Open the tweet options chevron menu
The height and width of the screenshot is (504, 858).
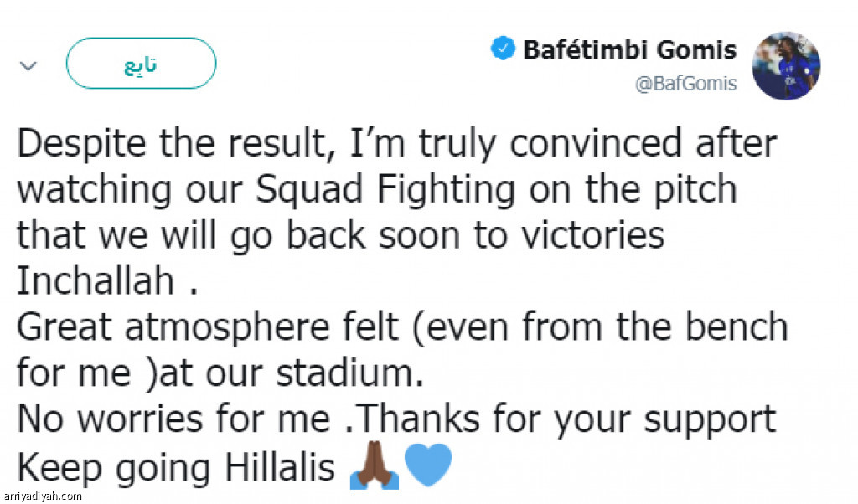tap(28, 64)
